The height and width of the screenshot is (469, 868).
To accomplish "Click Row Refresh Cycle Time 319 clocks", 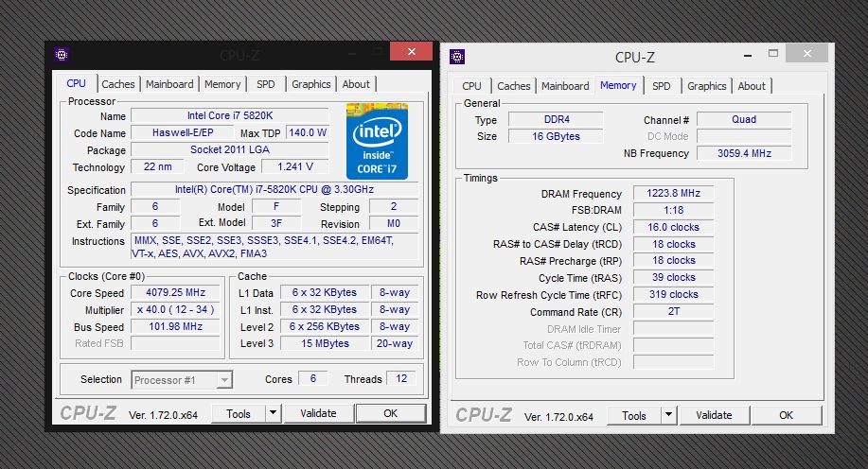I will (x=673, y=295).
